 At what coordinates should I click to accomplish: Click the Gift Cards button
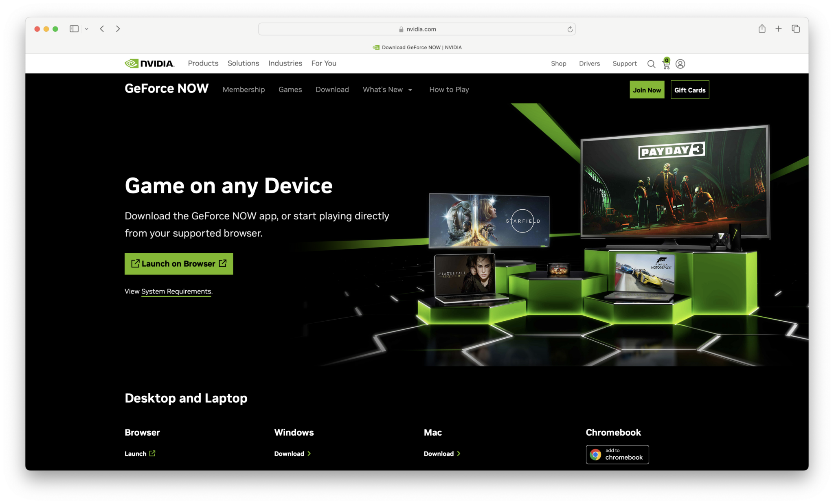pyautogui.click(x=689, y=90)
